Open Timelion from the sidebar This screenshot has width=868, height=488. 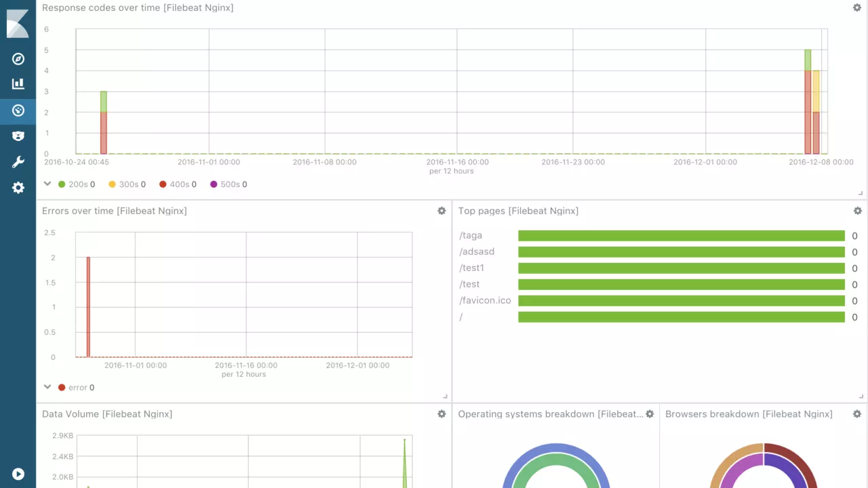pos(18,136)
